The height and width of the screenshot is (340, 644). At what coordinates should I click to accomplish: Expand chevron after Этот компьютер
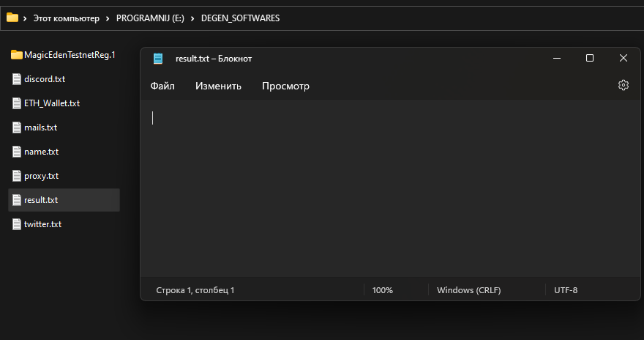108,18
